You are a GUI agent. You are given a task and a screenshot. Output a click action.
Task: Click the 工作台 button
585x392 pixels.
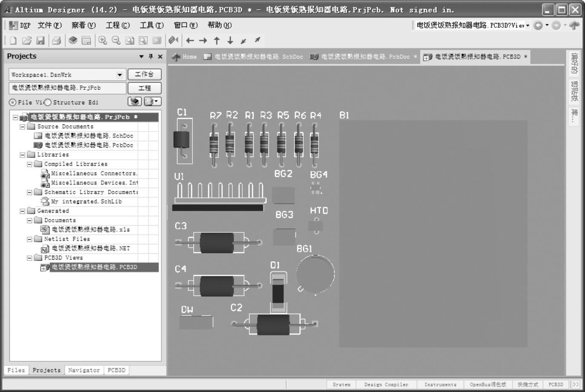(x=144, y=74)
